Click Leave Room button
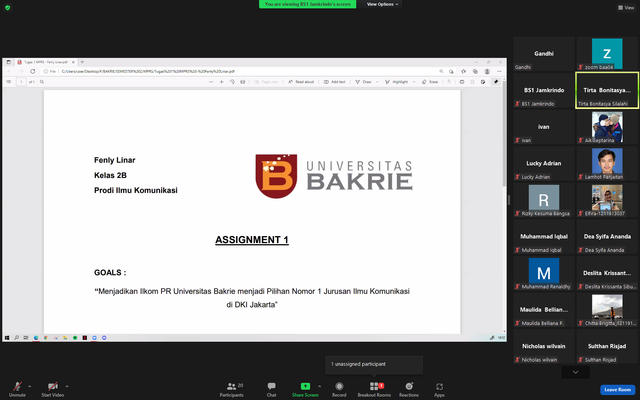Viewport: 640px width, 400px height. click(617, 389)
